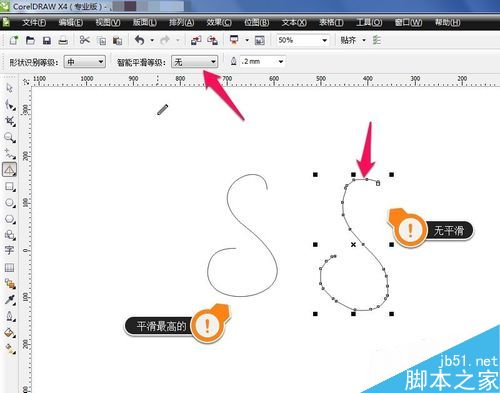Click the Export icon
500x393 pixels.
click(x=213, y=40)
